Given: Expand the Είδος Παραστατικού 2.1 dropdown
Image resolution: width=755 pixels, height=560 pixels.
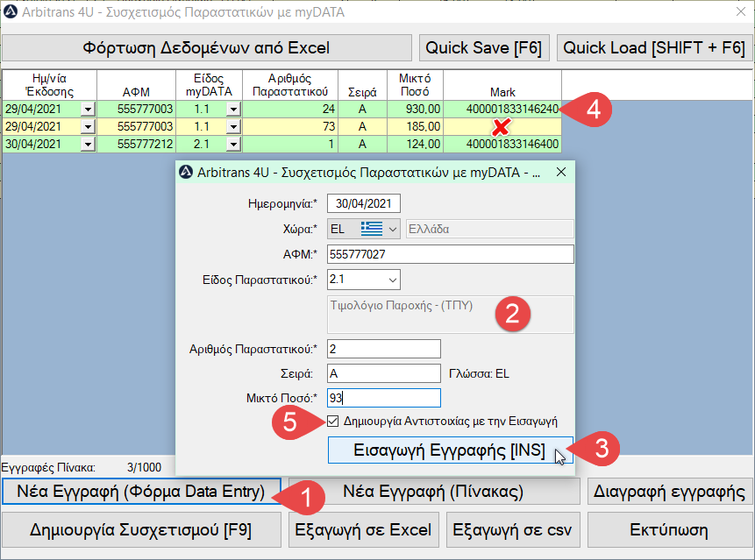Looking at the screenshot, I should [393, 280].
